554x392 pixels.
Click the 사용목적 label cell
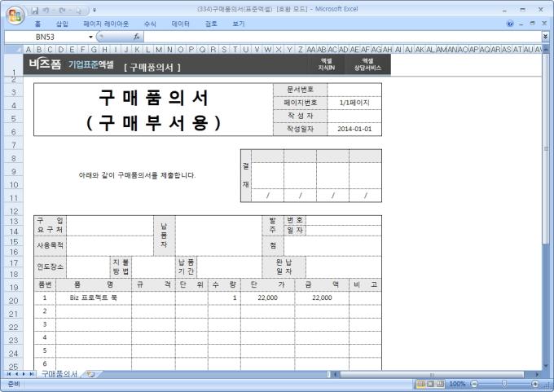click(x=51, y=245)
